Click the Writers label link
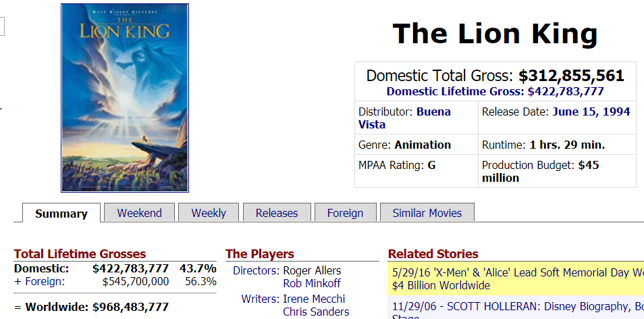Image resolution: width=644 pixels, height=319 pixels. 261,299
